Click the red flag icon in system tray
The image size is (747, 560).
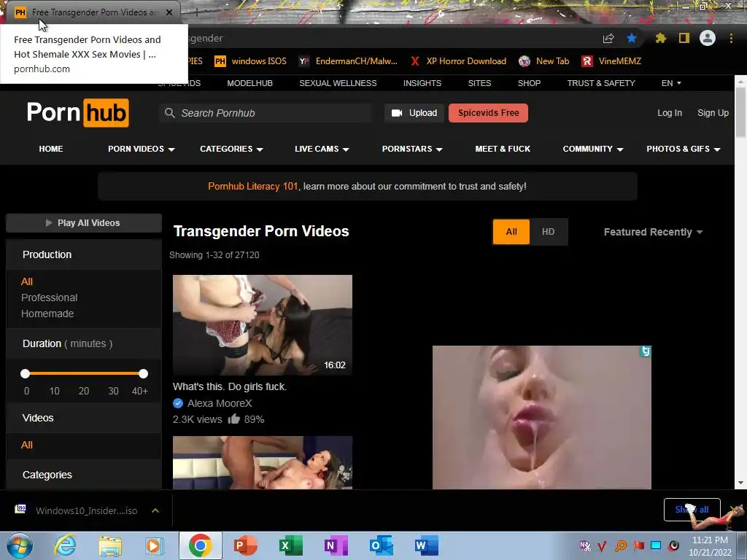[x=638, y=545]
